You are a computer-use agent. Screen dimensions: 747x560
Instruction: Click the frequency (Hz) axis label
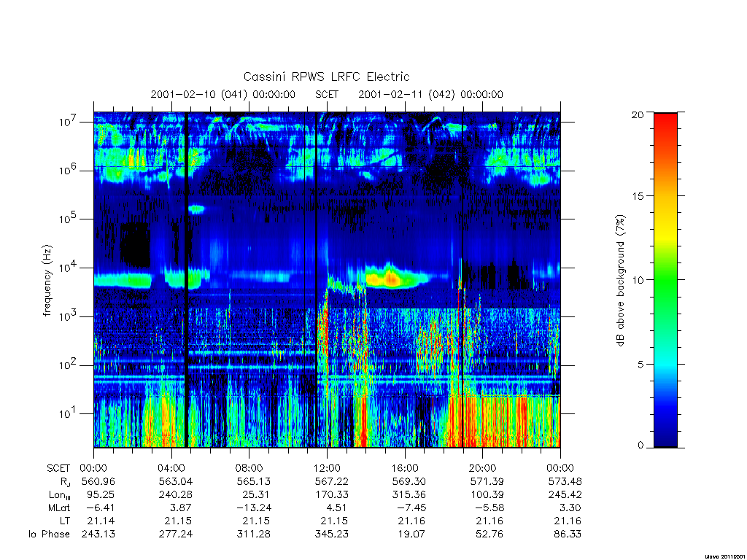click(47, 281)
